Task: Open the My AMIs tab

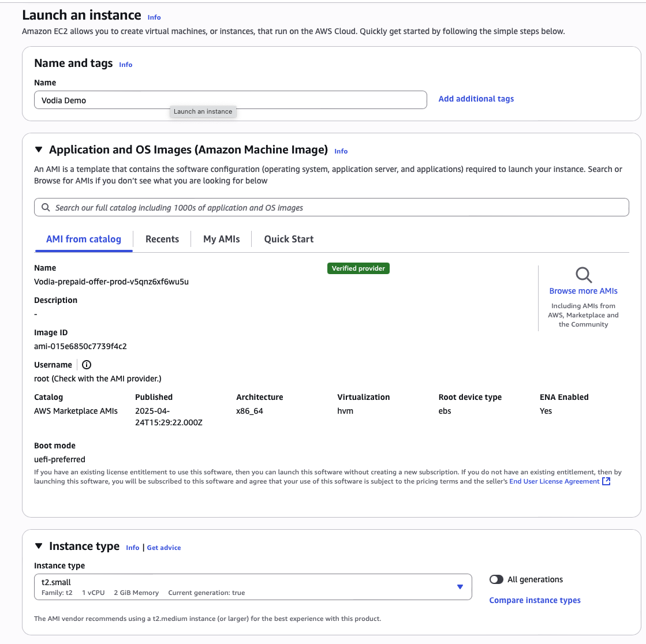Action: coord(221,239)
